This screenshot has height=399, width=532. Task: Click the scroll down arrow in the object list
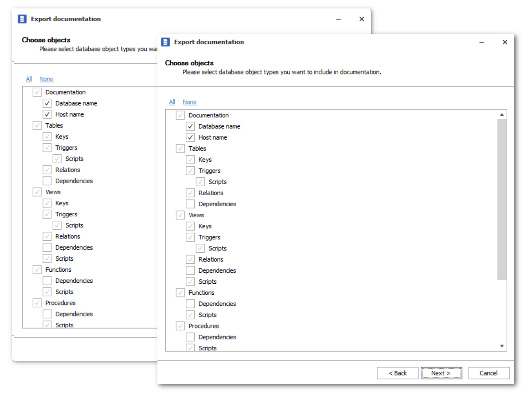point(502,346)
